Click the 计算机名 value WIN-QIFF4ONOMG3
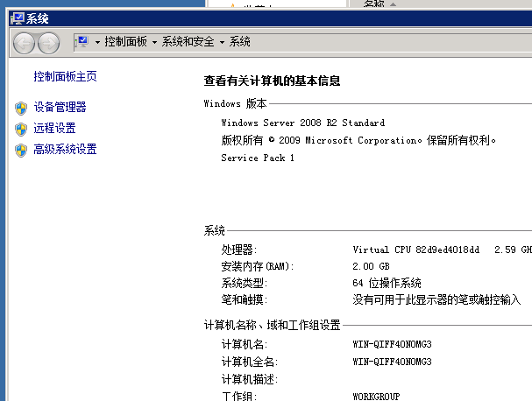The width and height of the screenshot is (532, 401). point(392,344)
